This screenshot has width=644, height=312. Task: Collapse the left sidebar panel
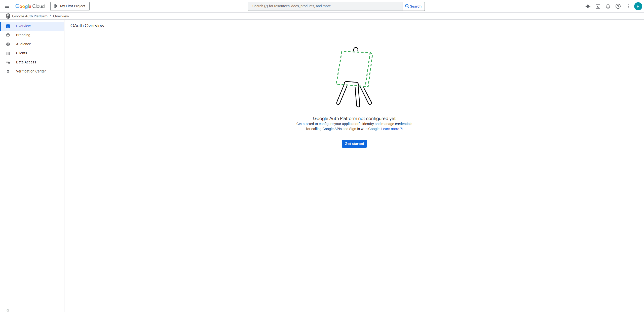pyautogui.click(x=8, y=310)
